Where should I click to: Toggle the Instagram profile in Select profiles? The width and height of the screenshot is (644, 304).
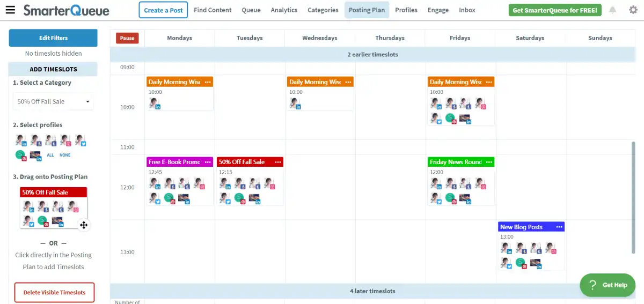[x=65, y=140]
